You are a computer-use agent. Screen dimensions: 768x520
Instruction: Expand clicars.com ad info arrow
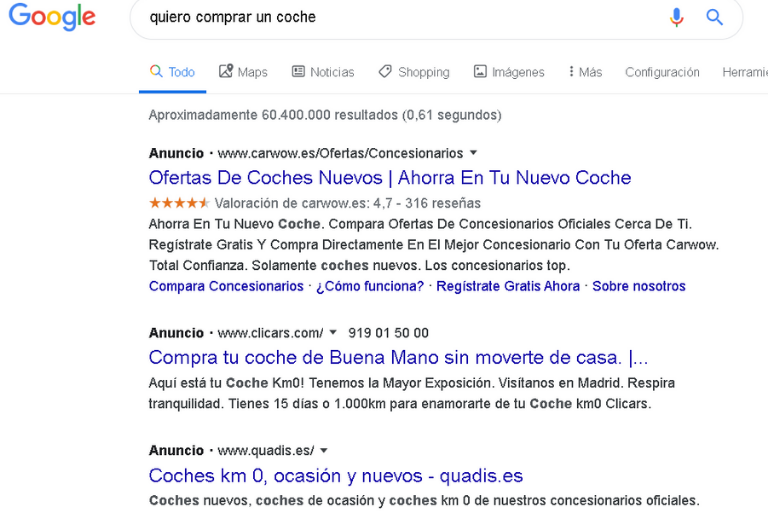pos(333,332)
